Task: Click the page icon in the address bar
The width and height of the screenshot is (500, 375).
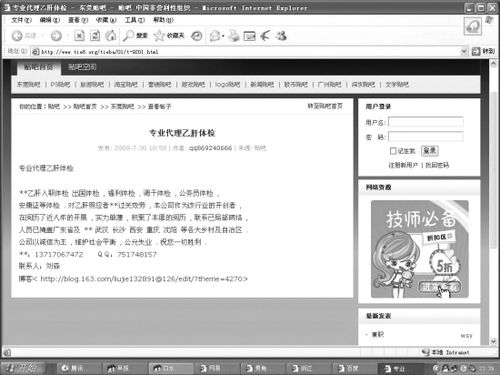Action: [x=35, y=52]
